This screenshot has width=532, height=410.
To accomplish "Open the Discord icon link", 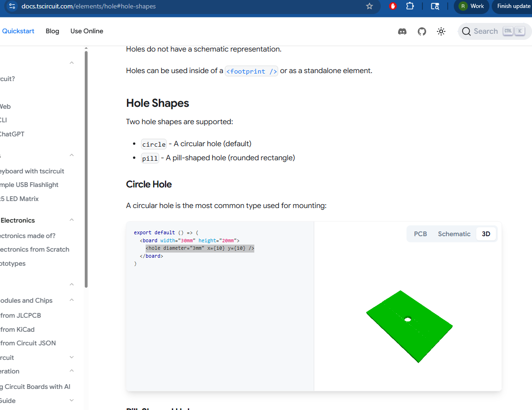I will [402, 31].
